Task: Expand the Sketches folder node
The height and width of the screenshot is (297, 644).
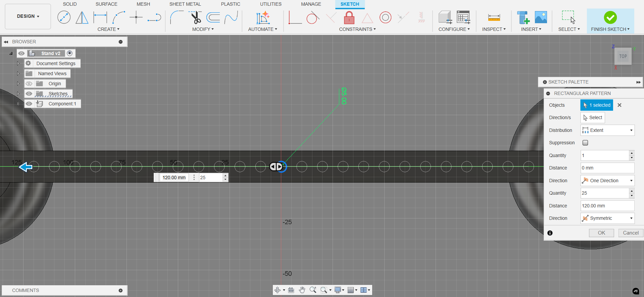Action: point(18,94)
